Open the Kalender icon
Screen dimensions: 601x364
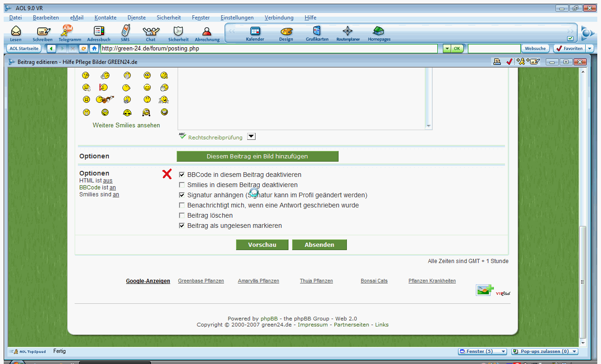(x=255, y=31)
